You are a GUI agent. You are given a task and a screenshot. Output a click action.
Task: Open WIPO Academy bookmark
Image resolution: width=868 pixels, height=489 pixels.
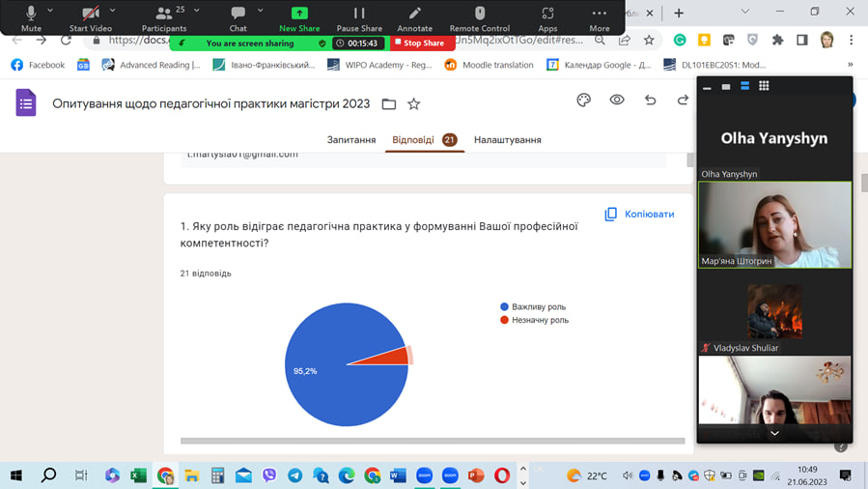[x=379, y=65]
